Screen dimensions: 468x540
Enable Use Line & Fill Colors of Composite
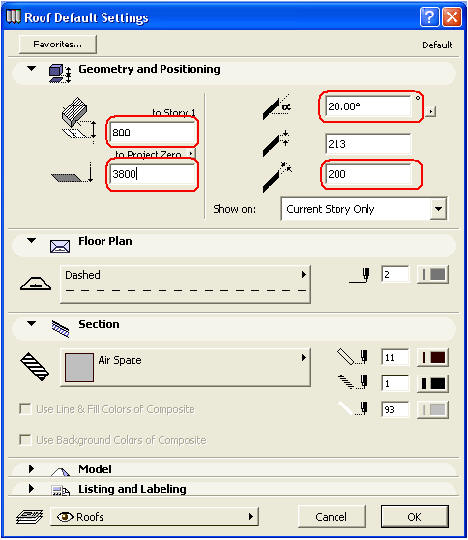25,409
